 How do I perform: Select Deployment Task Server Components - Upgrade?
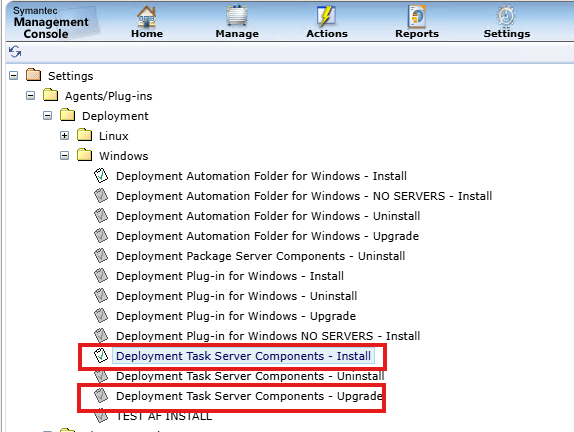[x=249, y=396]
